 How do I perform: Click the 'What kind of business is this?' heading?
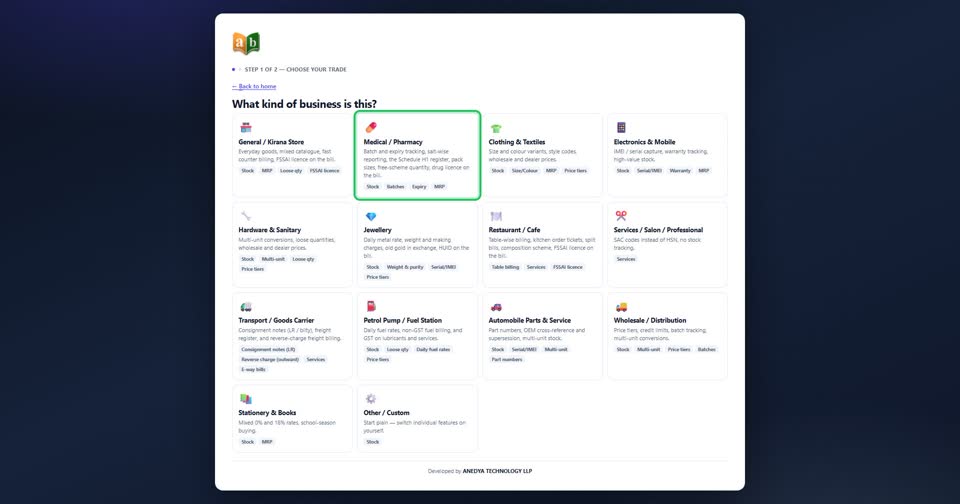(x=304, y=104)
